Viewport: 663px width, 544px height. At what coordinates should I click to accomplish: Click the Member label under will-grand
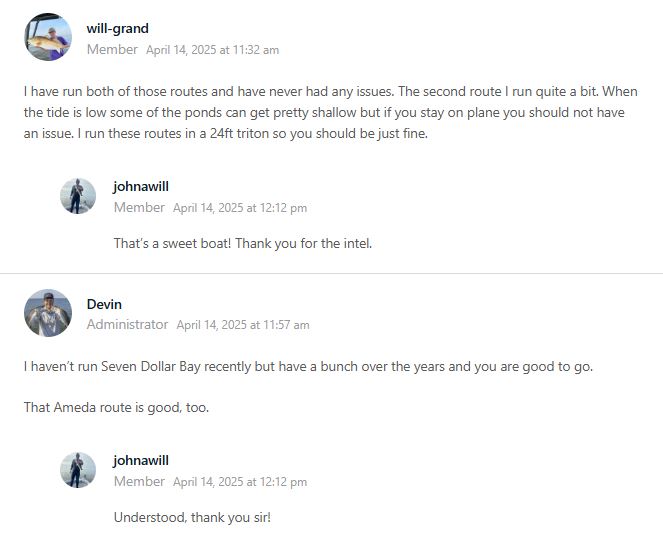(112, 49)
